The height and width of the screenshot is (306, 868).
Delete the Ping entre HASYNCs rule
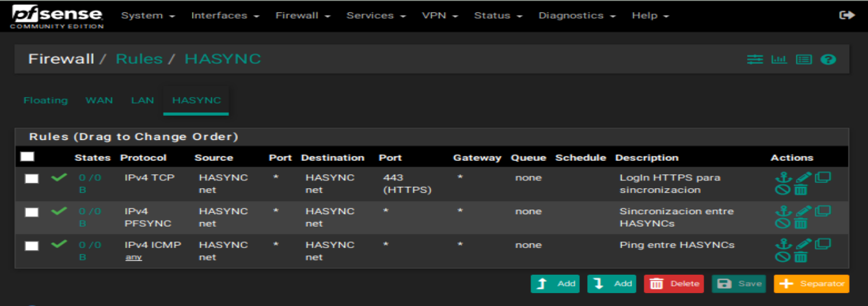click(x=801, y=257)
